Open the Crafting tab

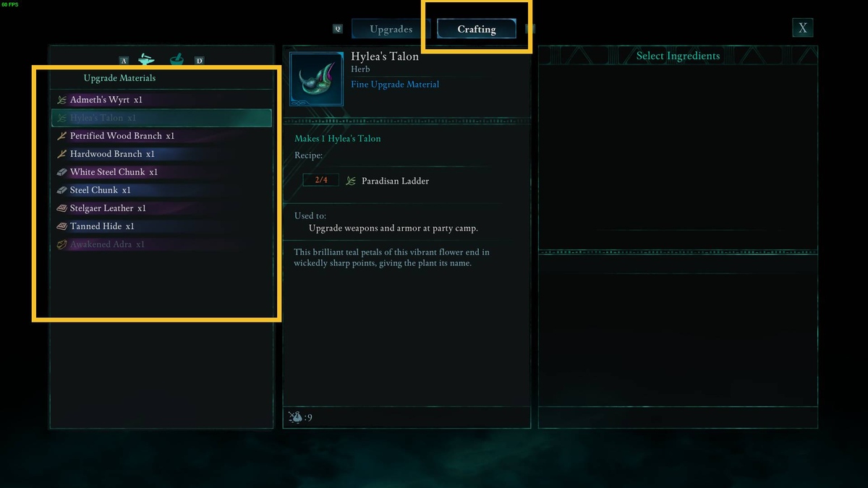point(477,29)
